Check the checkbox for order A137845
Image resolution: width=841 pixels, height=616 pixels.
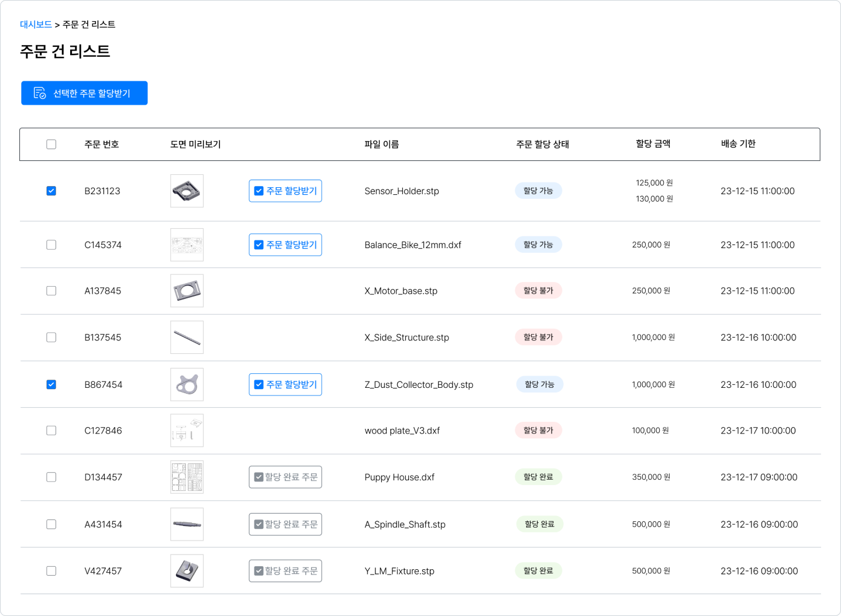click(x=51, y=291)
